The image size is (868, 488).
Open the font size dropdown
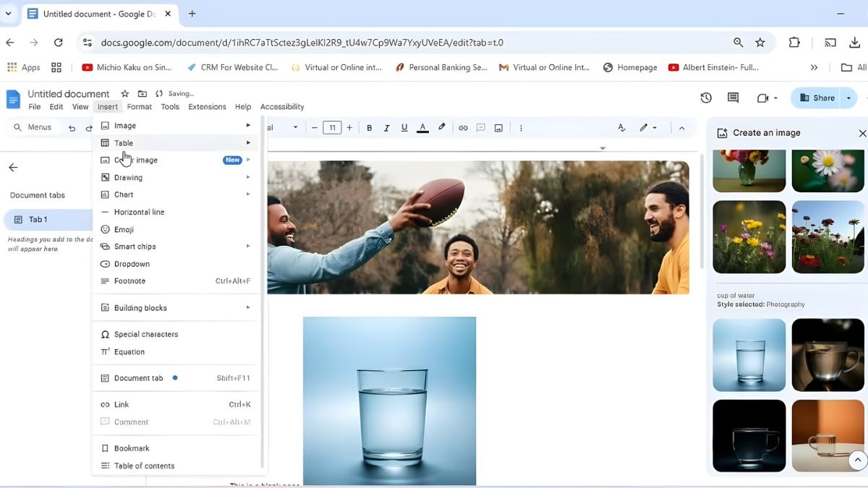332,127
